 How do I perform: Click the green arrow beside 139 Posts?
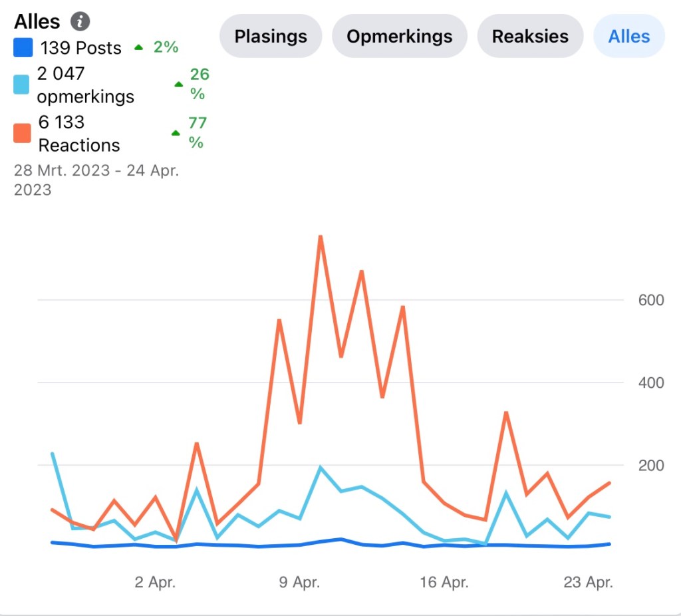coord(138,48)
